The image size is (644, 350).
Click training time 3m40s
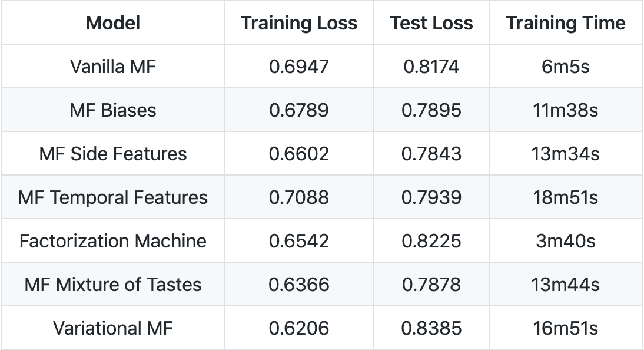(566, 241)
